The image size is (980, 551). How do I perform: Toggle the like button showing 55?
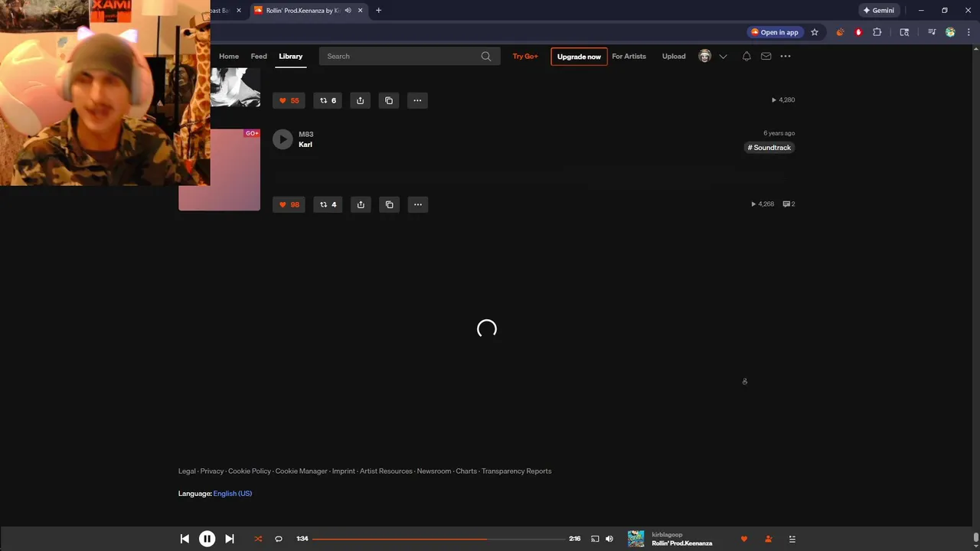(289, 100)
